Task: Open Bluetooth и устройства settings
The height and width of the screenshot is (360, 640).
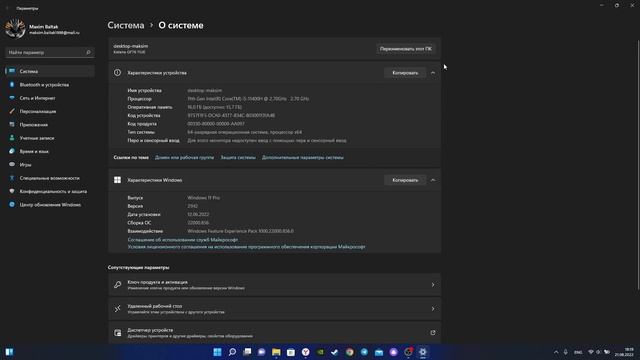Action: [44, 84]
